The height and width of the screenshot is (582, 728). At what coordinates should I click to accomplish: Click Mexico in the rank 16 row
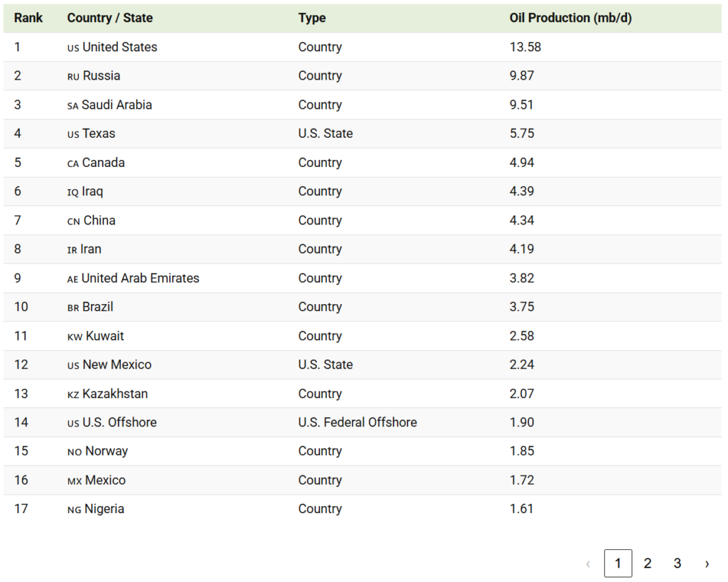(97, 480)
